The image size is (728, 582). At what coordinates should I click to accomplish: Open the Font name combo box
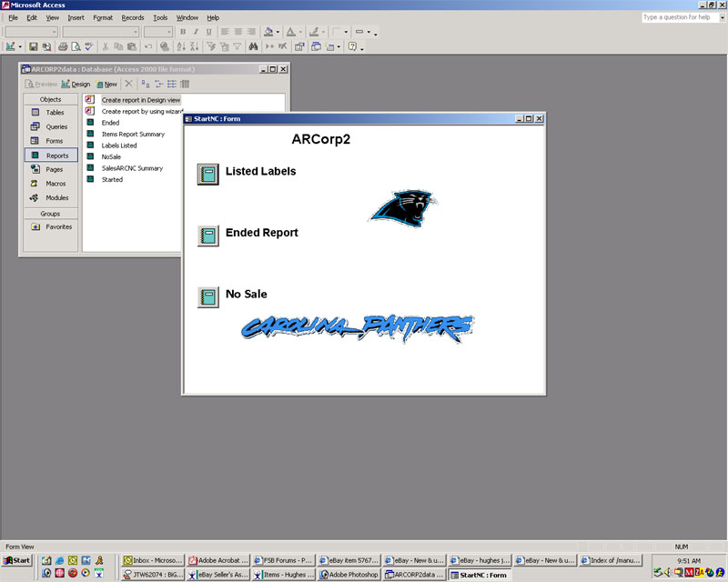[101, 32]
